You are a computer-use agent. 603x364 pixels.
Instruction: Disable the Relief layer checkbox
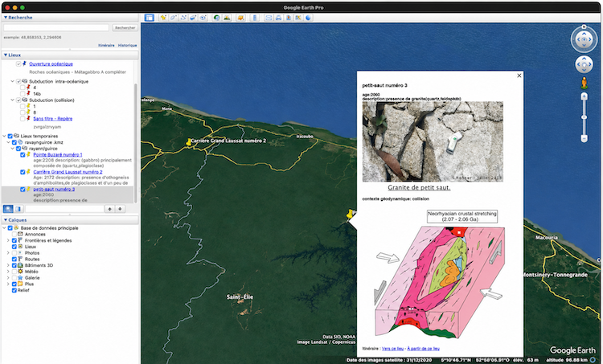[14, 290]
